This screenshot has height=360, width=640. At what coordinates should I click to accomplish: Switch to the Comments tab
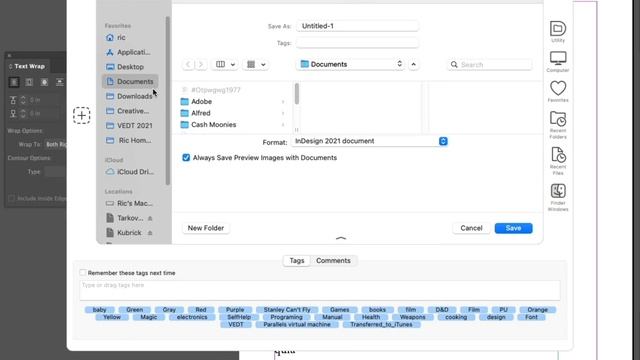pos(333,261)
